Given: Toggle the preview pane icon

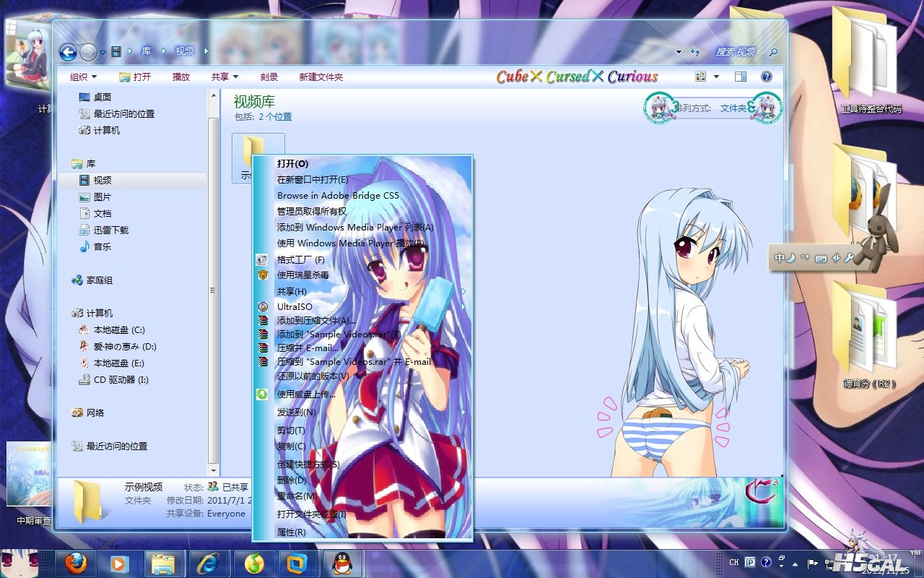Looking at the screenshot, I should (740, 77).
